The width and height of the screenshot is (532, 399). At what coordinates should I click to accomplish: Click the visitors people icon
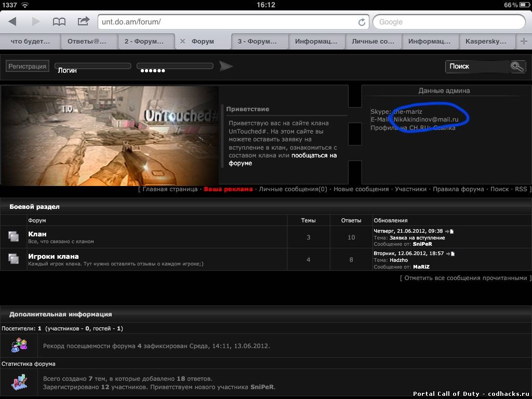click(x=19, y=345)
